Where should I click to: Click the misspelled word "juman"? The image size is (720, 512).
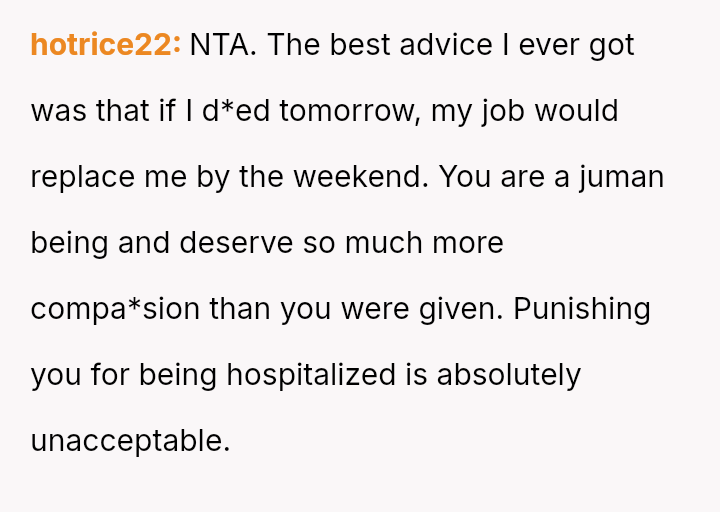pos(622,177)
